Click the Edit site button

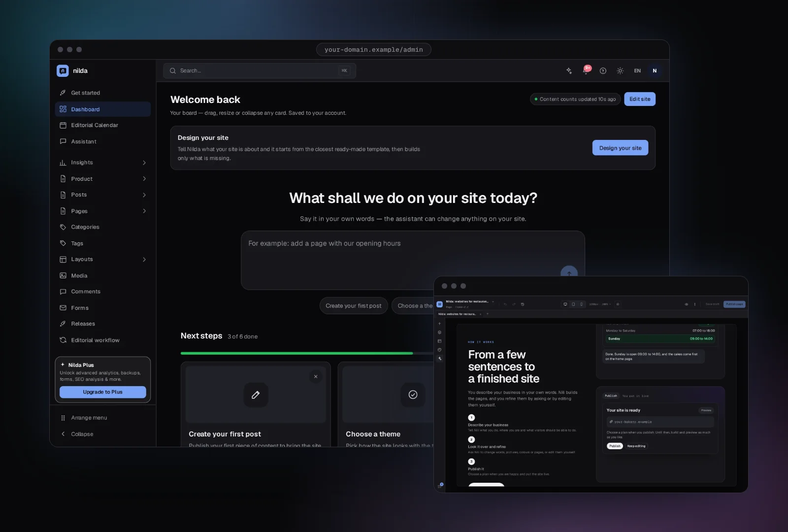coord(640,99)
